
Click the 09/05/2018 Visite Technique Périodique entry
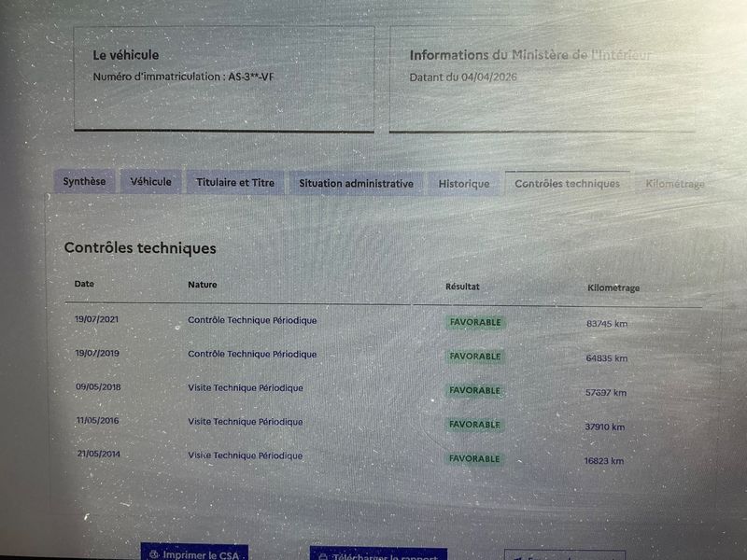click(x=246, y=388)
